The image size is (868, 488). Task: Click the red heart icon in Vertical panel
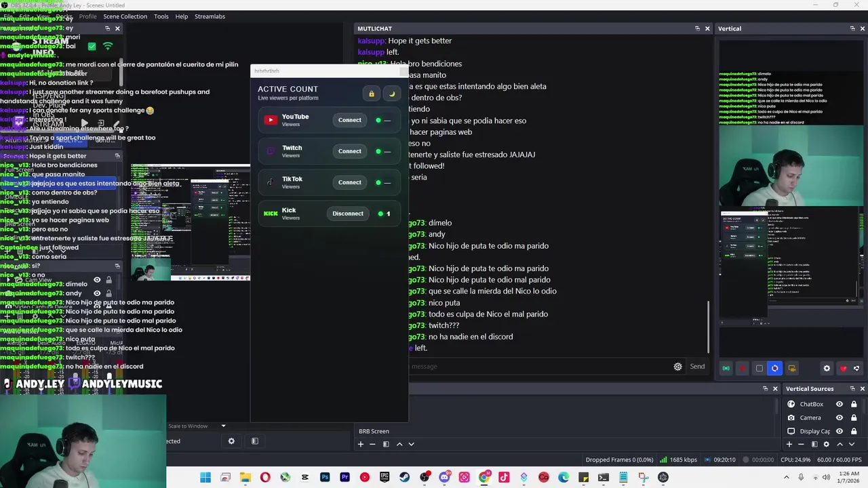pyautogui.click(x=843, y=368)
